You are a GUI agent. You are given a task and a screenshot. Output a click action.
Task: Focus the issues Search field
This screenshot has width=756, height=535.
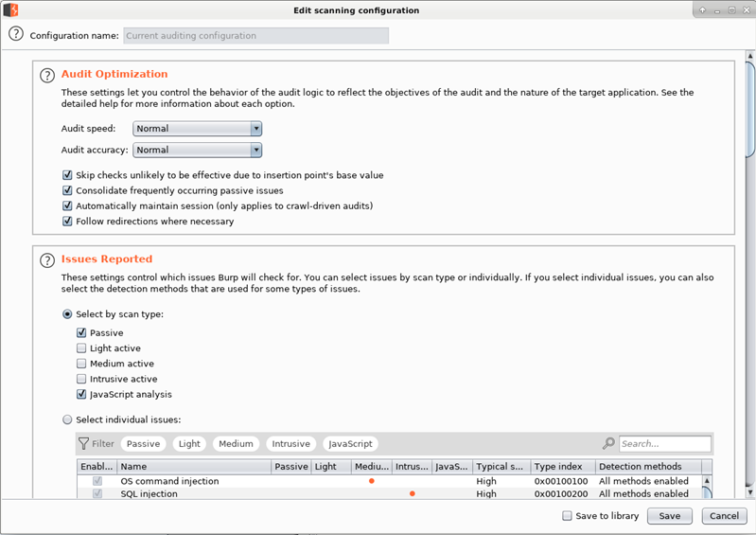(665, 444)
